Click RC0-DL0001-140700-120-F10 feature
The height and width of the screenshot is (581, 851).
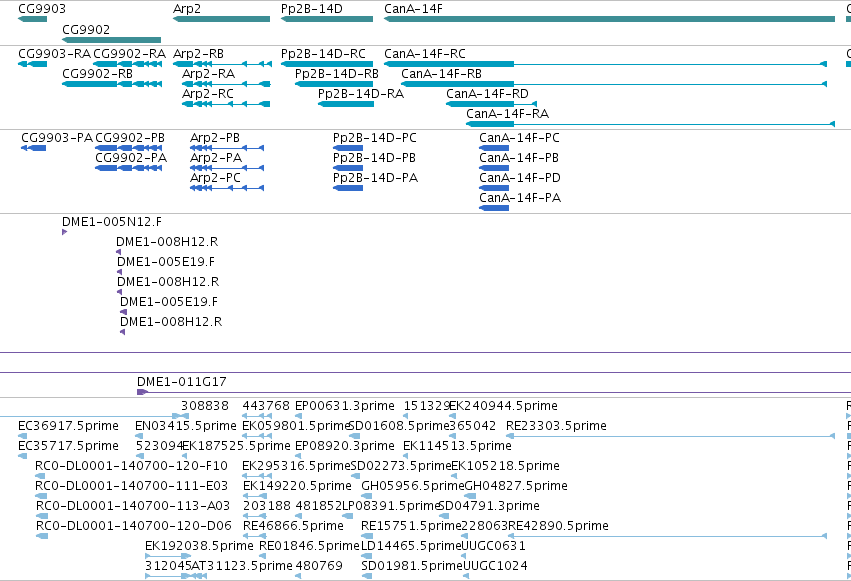click(40, 476)
